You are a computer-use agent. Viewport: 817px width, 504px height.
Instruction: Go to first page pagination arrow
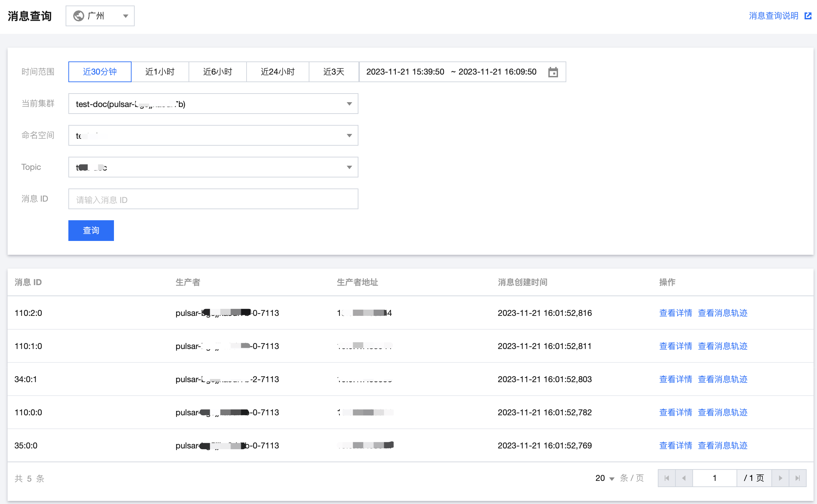667,478
